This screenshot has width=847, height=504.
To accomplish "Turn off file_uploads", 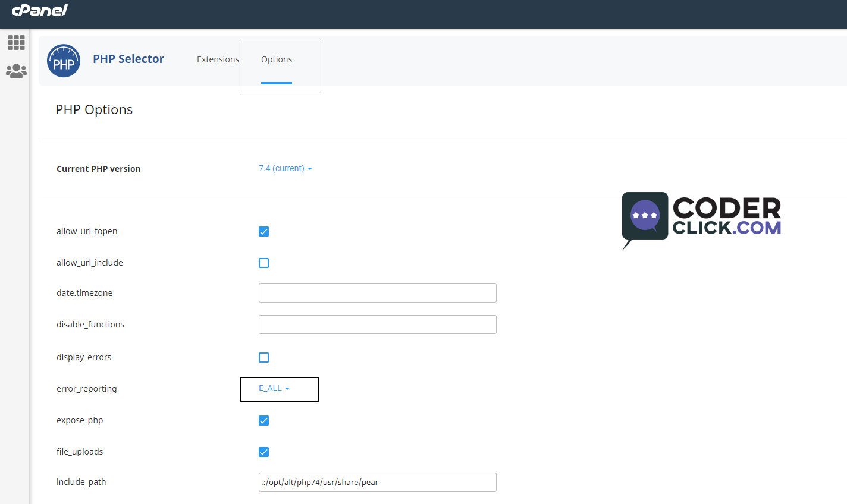I will pyautogui.click(x=263, y=452).
